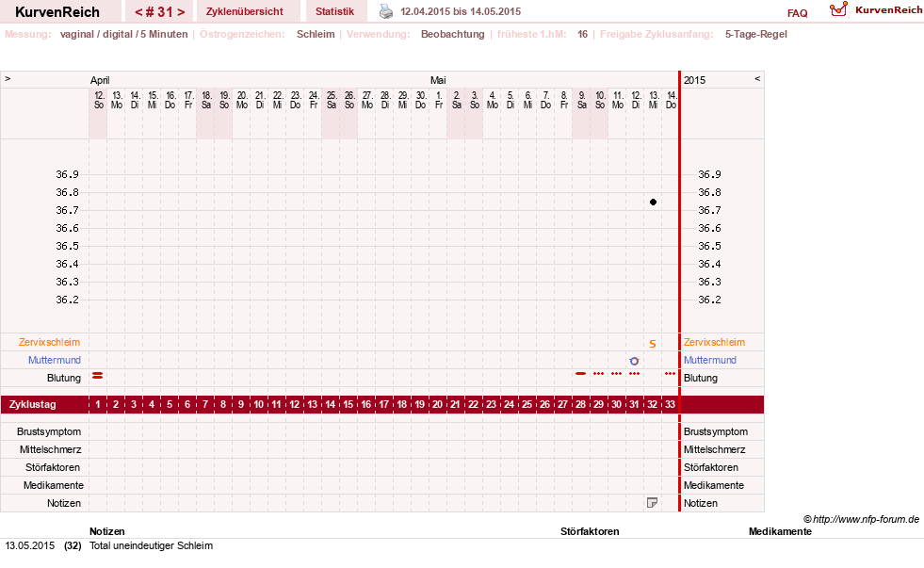This screenshot has width=924, height=568.
Task: Click the spotting dots on cycle day 30
Action: pos(616,374)
